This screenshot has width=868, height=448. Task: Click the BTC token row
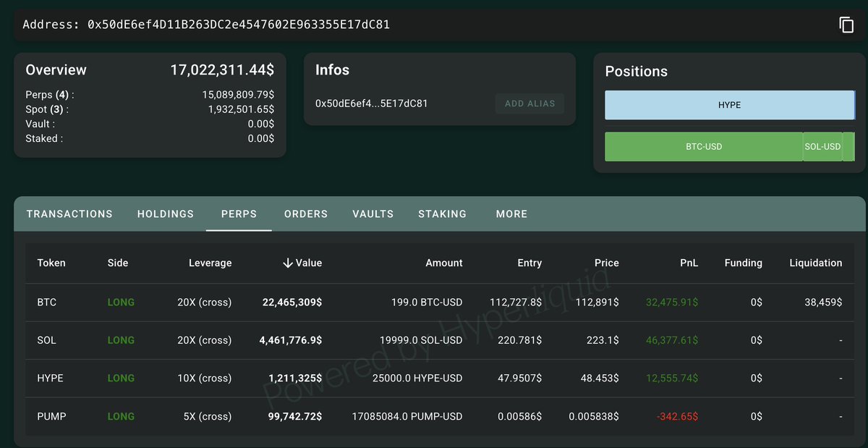[47, 303]
